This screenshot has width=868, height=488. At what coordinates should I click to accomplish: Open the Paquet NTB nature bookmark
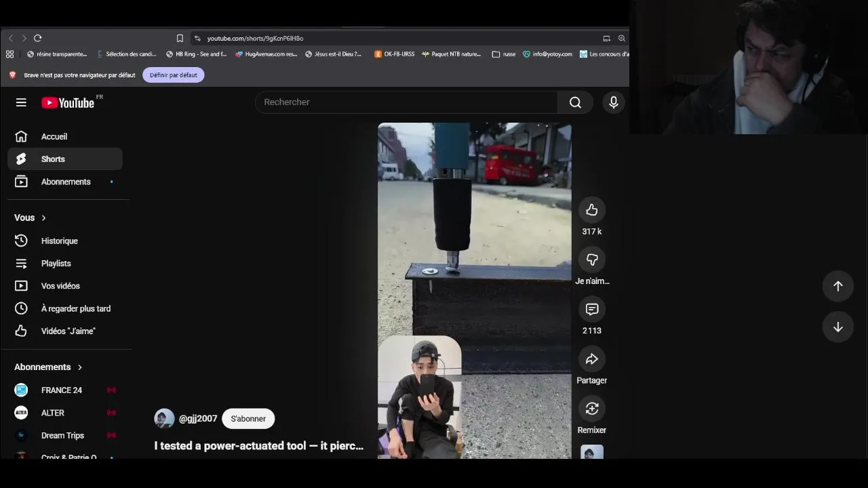(x=452, y=54)
